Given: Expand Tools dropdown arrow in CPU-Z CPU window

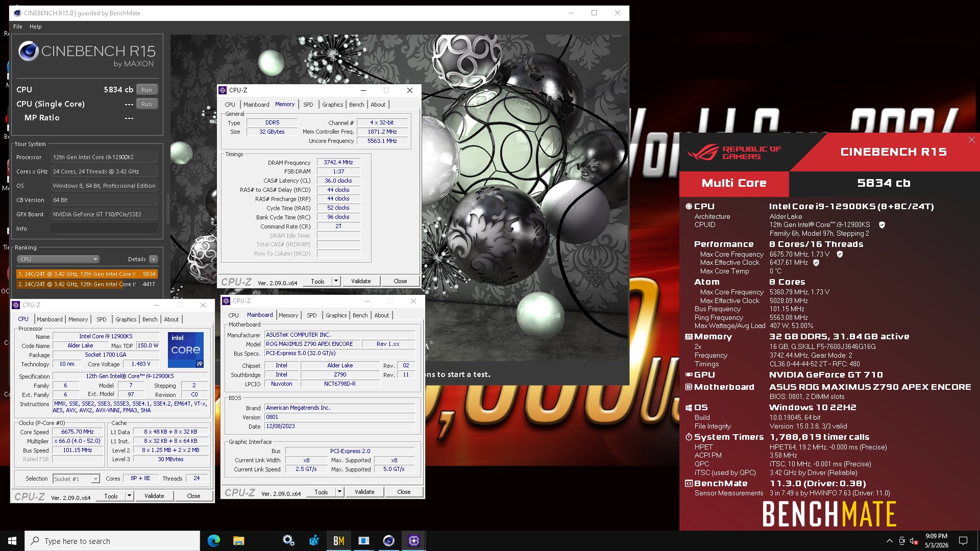Looking at the screenshot, I should (129, 496).
